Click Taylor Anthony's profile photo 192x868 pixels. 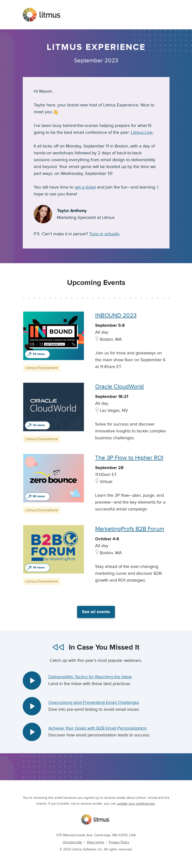click(x=43, y=214)
